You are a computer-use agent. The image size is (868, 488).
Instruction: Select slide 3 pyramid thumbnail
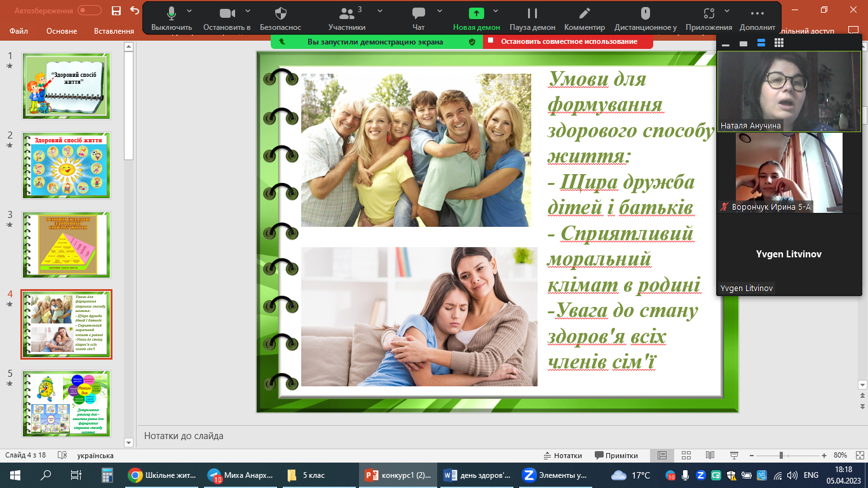tap(66, 245)
